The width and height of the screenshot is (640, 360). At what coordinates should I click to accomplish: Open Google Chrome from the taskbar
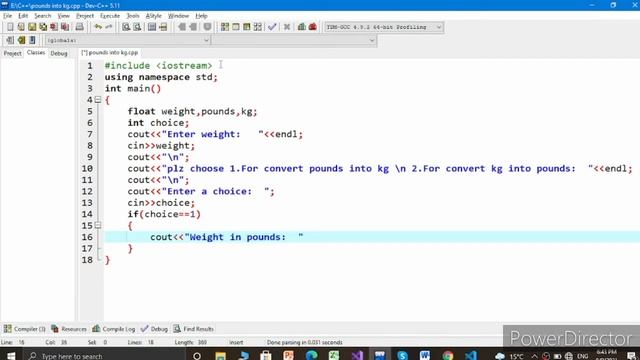pos(448,356)
